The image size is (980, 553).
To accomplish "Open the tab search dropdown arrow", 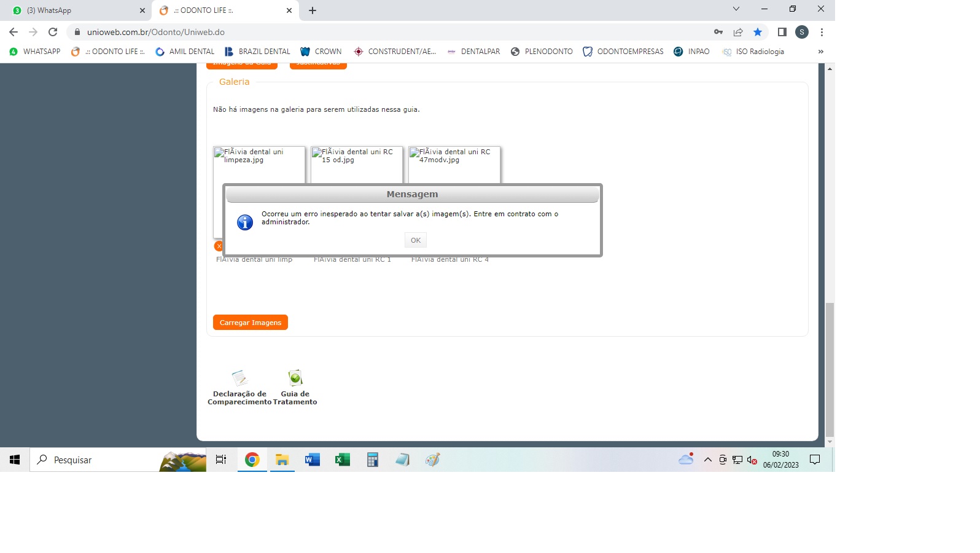I will pos(736,9).
